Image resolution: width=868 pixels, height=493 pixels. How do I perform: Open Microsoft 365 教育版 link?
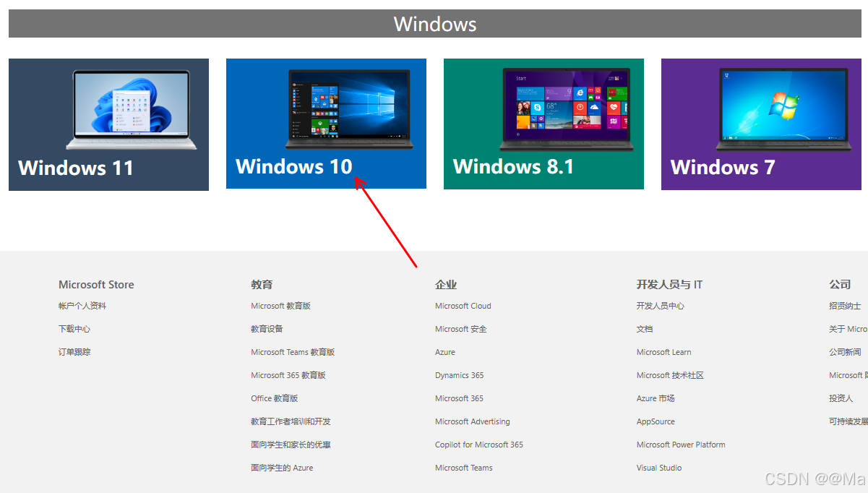pyautogui.click(x=288, y=375)
